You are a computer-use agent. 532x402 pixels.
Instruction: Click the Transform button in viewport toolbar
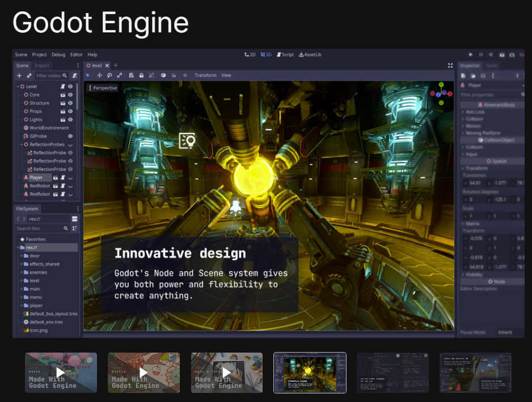[205, 75]
